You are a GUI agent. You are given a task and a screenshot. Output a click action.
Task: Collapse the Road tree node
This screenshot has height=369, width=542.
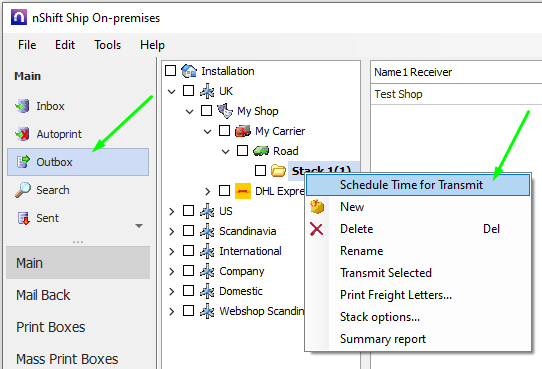point(225,151)
